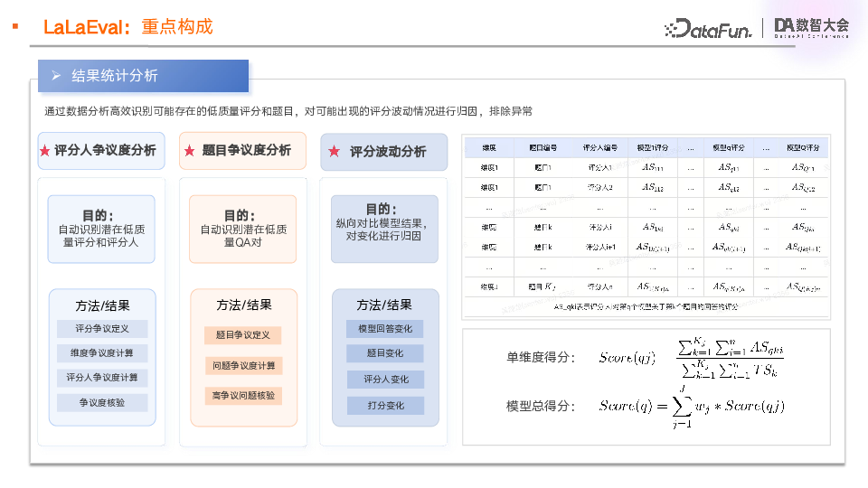Screen dimensions: 868x488
Task: Click the 评分人编号 table column header
Action: (x=600, y=147)
